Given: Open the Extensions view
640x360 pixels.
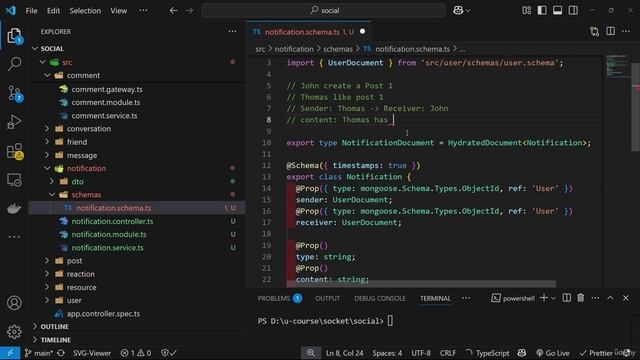Looking at the screenshot, I should (x=14, y=151).
